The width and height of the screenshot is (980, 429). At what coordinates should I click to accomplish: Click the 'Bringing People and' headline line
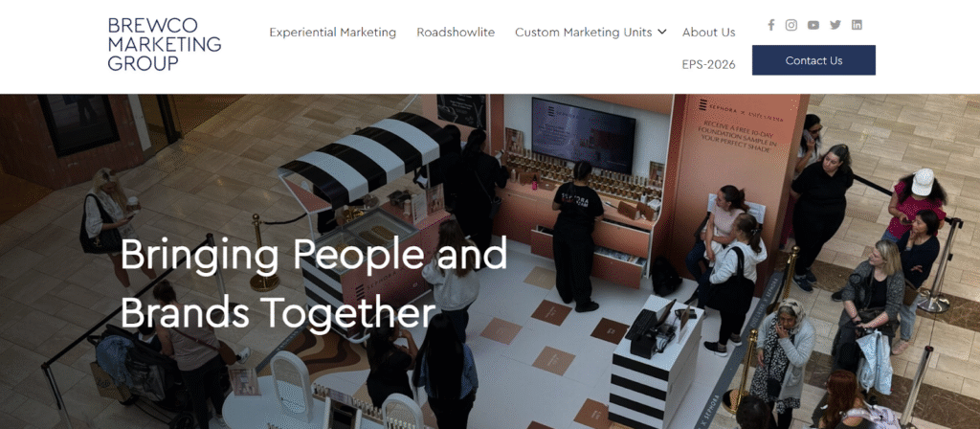[x=313, y=255]
